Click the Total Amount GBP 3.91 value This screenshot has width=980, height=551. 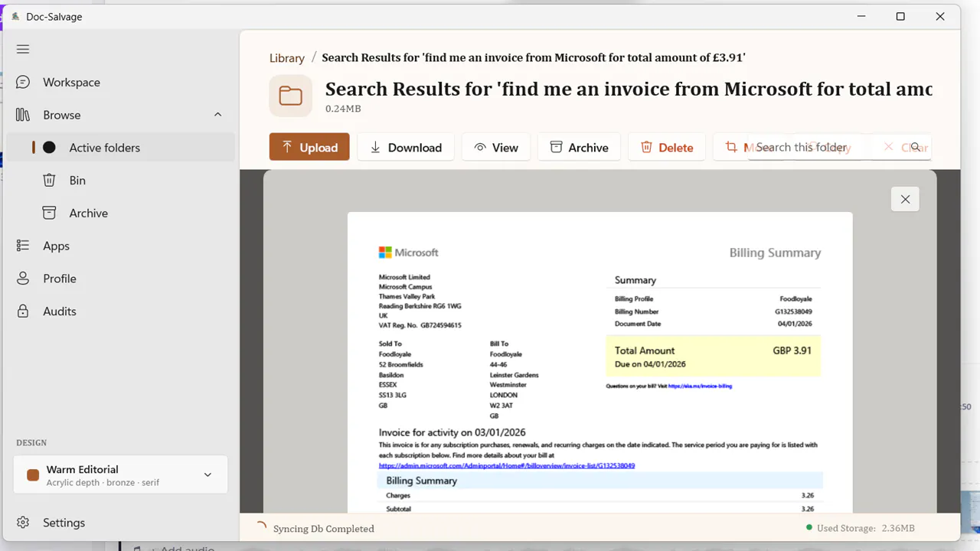792,350
